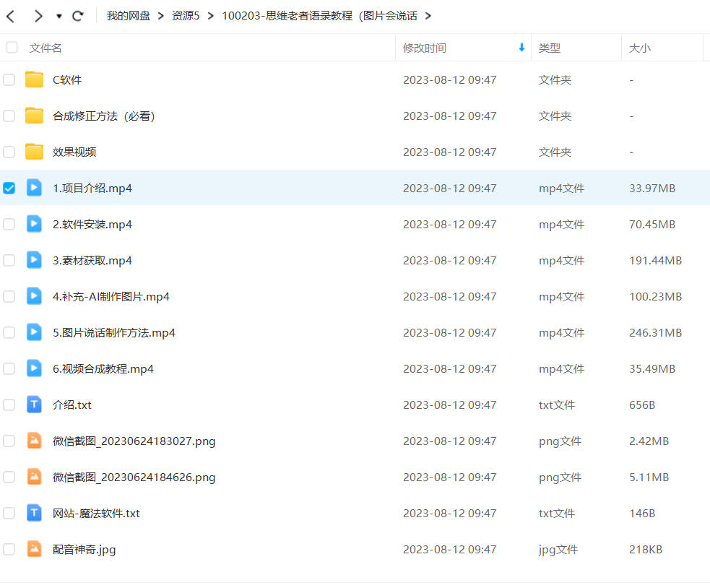
Task: Check the box for C软件 folder
Action: 9,79
